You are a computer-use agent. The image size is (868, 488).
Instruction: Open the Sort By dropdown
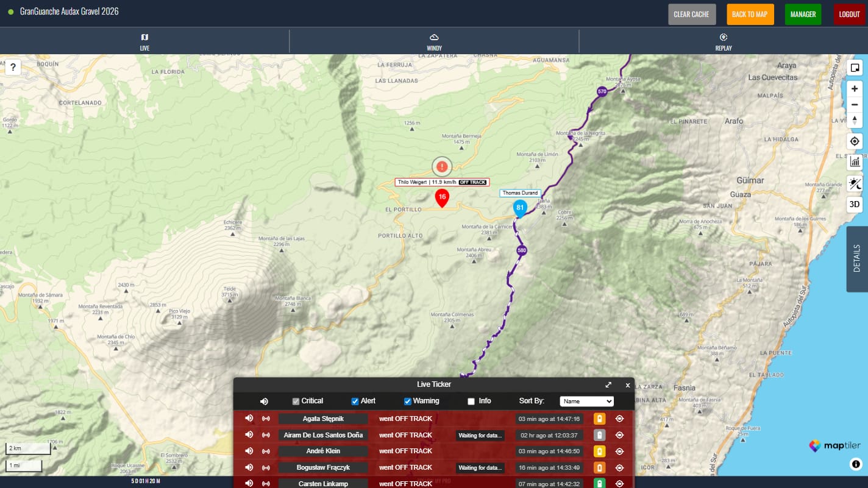(x=586, y=401)
